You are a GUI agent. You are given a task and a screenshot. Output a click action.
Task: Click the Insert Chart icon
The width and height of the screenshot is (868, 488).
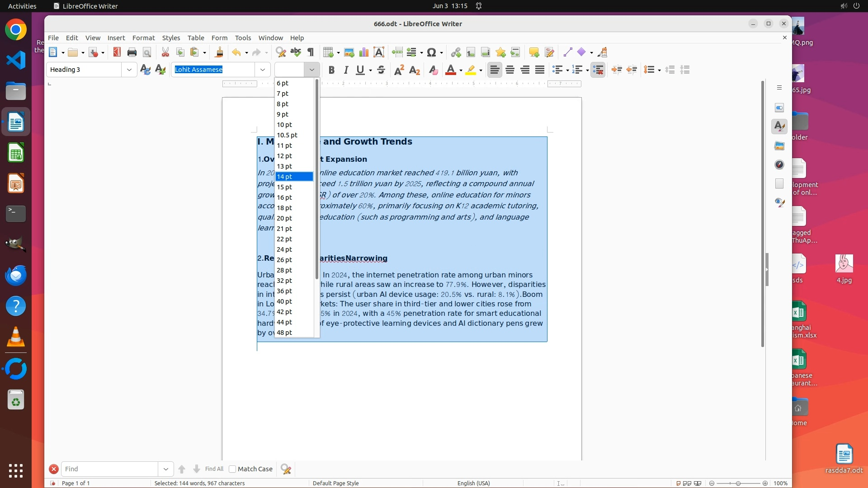click(364, 52)
